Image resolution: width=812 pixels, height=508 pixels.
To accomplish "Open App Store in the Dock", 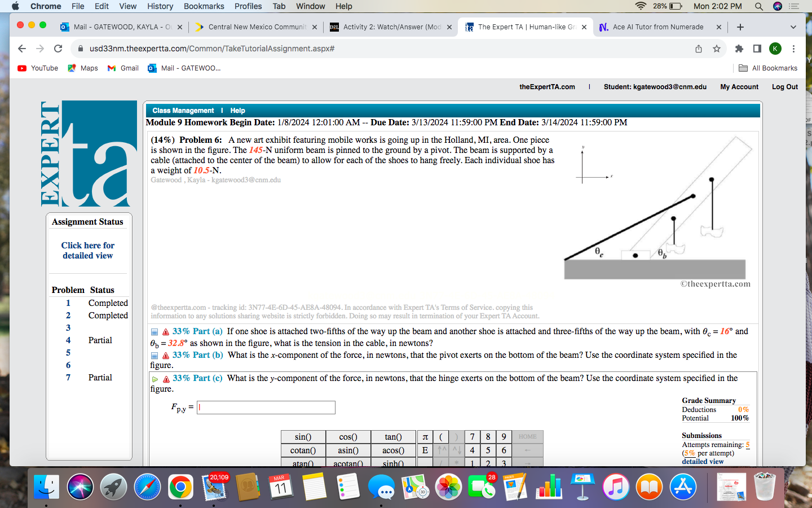I will point(683,487).
